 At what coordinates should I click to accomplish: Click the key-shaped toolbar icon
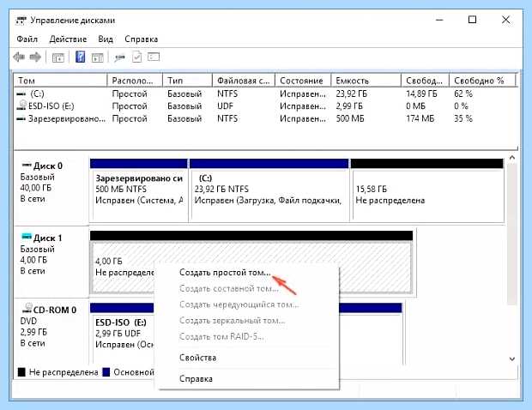tap(119, 58)
